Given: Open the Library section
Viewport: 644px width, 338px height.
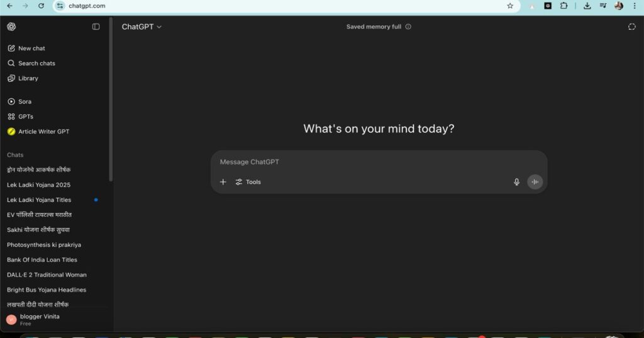Looking at the screenshot, I should click(x=23, y=78).
